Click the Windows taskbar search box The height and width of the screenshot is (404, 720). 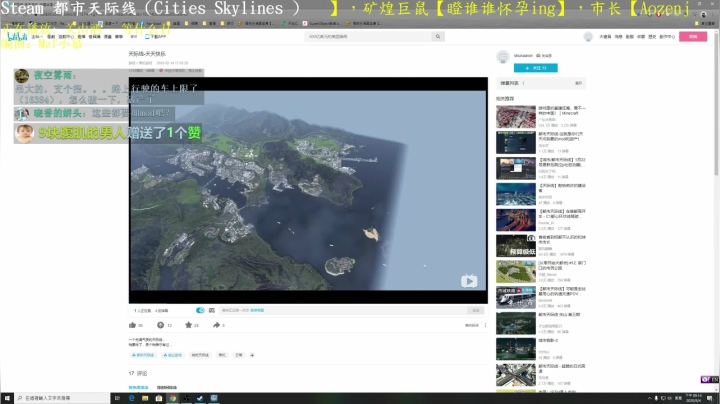62,398
